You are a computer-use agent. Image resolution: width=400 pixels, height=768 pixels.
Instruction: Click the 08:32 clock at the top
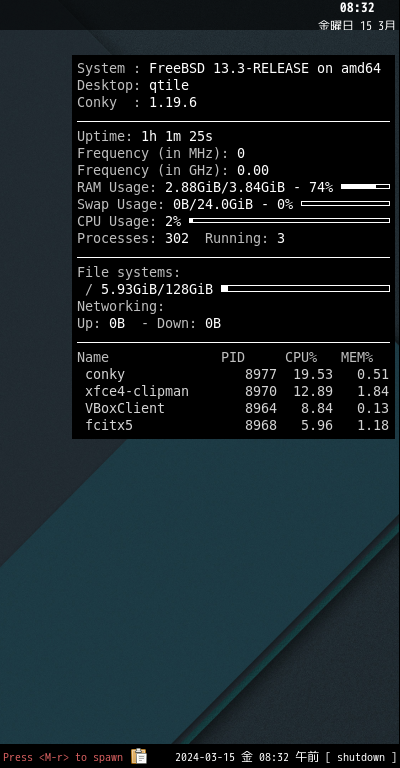(x=357, y=8)
